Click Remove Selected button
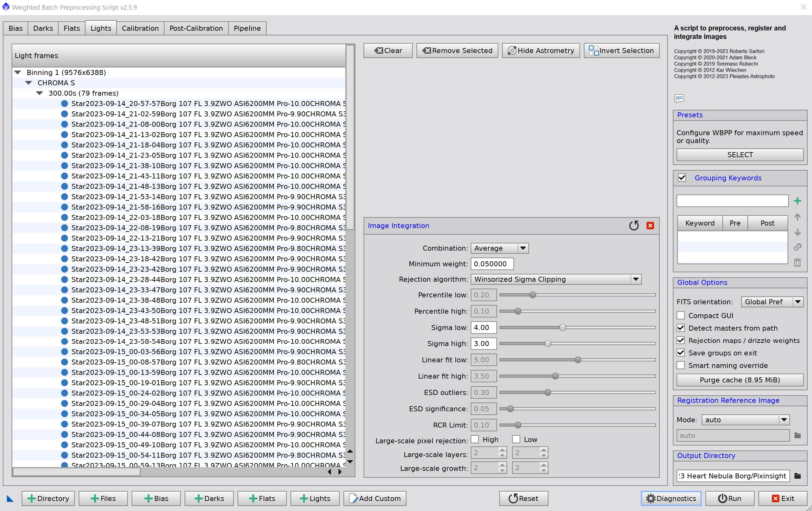The height and width of the screenshot is (511, 812). 457,51
